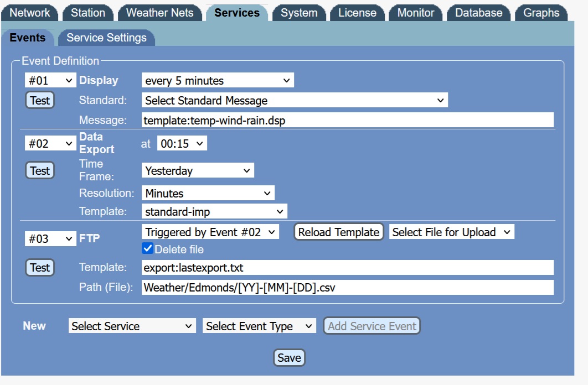Open the Display interval dropdown
588x385 pixels.
(x=218, y=81)
